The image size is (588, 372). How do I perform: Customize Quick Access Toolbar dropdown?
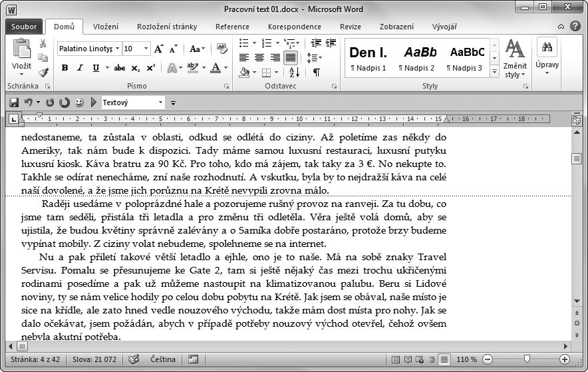tap(173, 102)
